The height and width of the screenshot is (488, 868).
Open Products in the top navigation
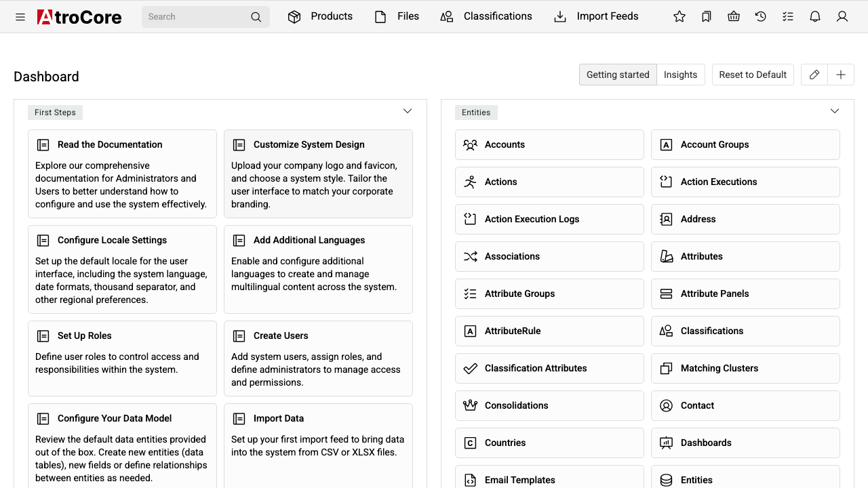tap(320, 17)
